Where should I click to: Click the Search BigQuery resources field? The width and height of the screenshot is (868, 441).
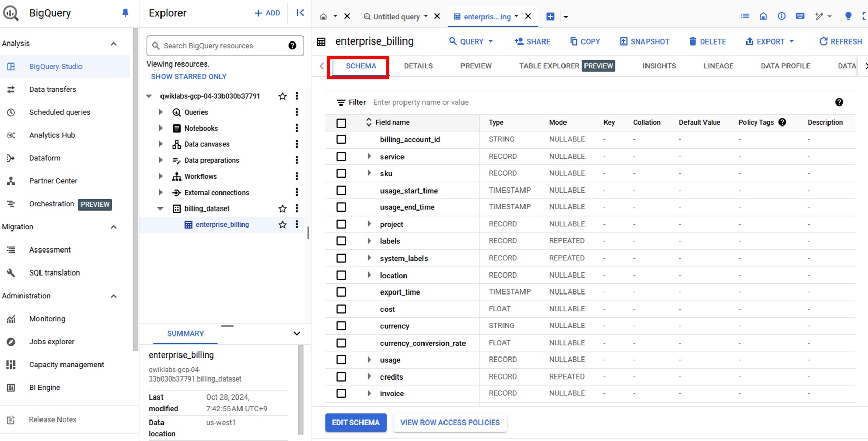click(225, 46)
